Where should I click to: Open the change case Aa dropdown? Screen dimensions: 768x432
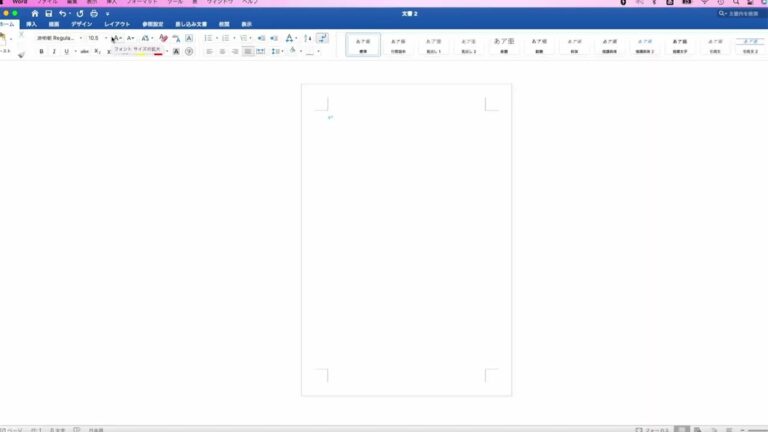(x=147, y=38)
